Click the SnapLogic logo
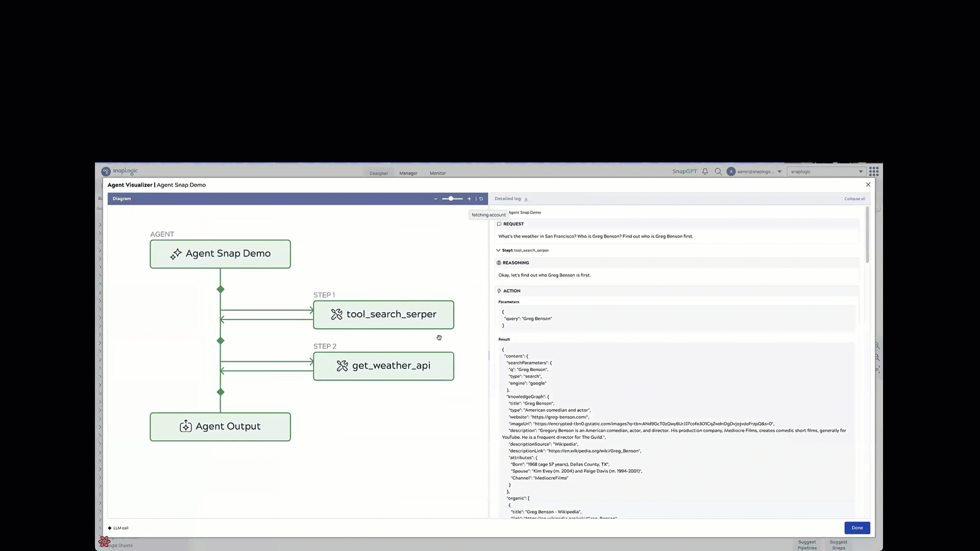 click(119, 171)
